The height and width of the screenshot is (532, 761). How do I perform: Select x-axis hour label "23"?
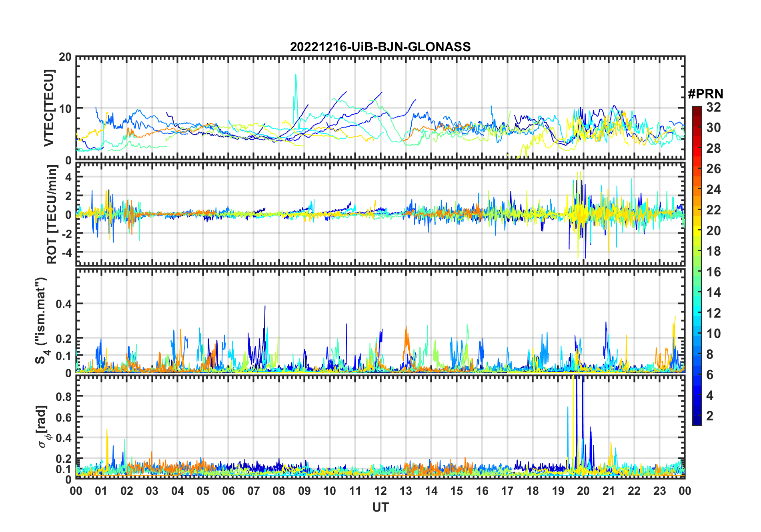coord(660,491)
